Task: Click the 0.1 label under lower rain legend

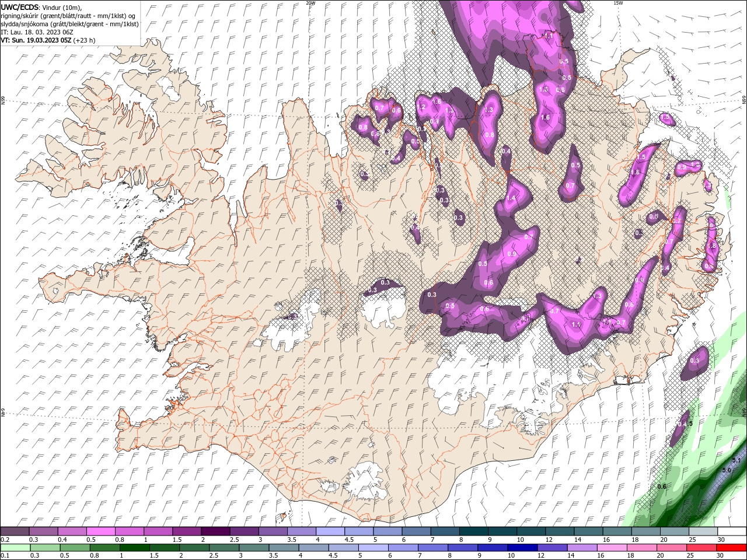Action: tap(4, 556)
